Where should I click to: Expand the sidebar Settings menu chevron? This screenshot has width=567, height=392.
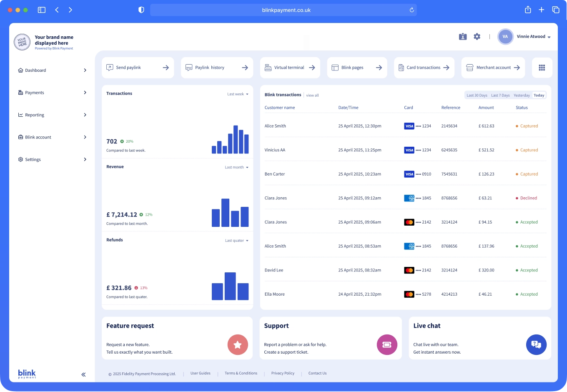(85, 160)
